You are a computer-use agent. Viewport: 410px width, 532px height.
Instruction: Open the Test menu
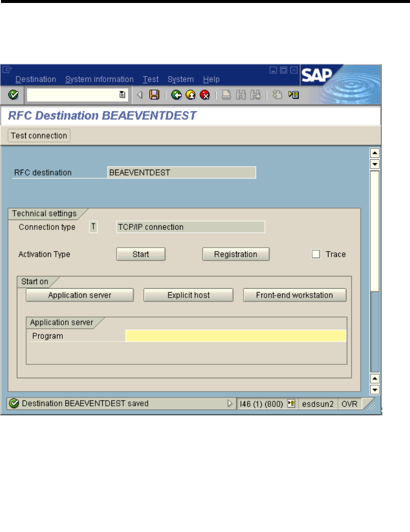pyautogui.click(x=151, y=80)
